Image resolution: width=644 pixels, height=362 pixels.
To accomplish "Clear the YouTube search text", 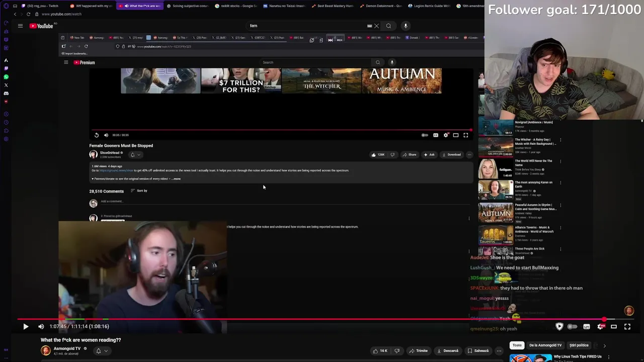I will click(x=376, y=26).
